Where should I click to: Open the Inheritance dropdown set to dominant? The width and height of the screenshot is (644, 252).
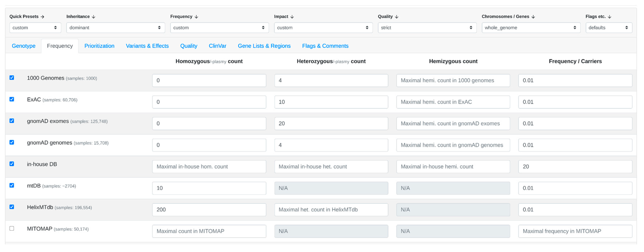pos(115,28)
